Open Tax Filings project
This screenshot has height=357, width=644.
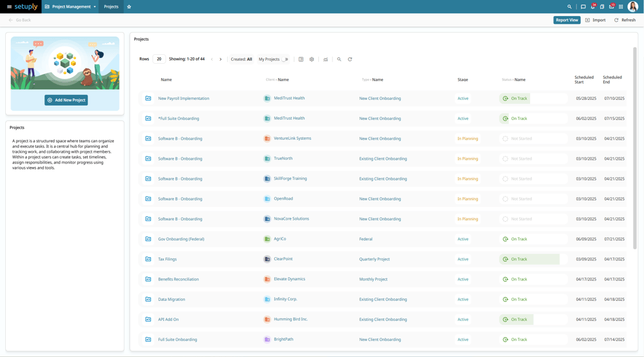click(167, 259)
